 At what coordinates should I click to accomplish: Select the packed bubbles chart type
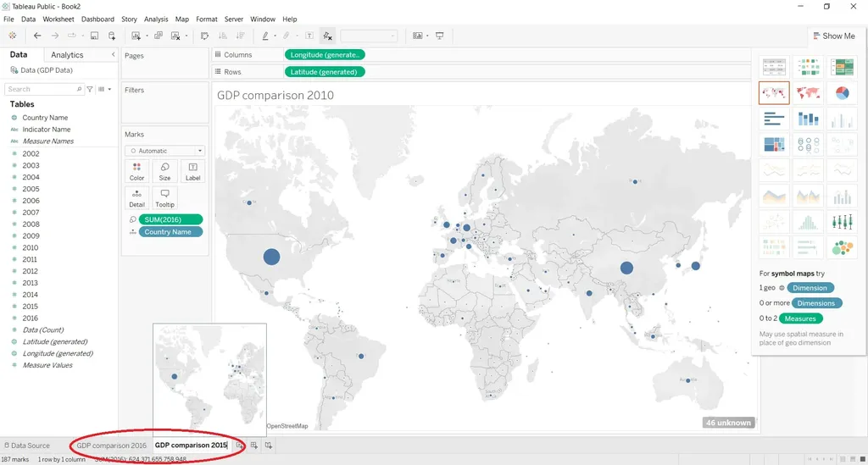[x=842, y=247]
